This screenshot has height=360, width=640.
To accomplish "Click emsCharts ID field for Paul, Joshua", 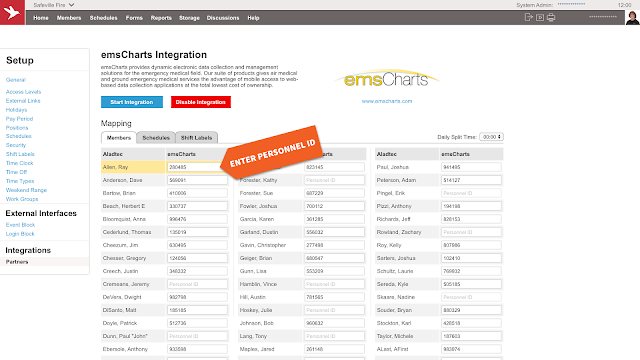I will point(471,167).
